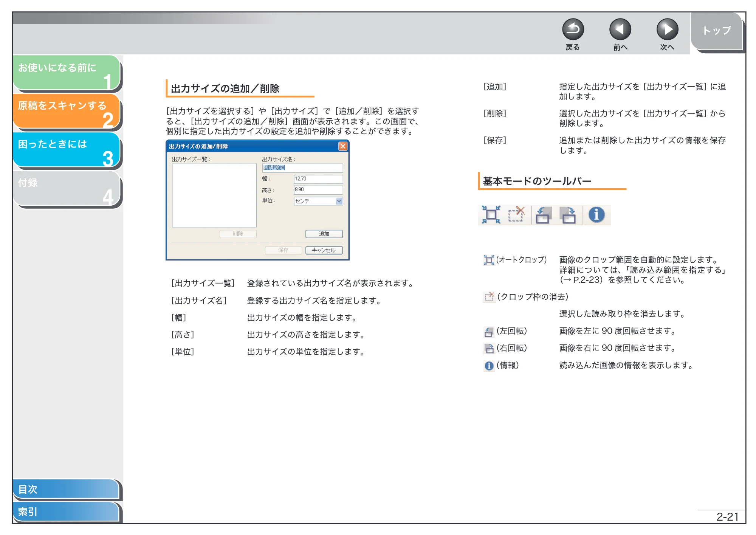The height and width of the screenshot is (535, 756).
Task: Click the [出力サイズ一覧] description label
Action: (203, 283)
